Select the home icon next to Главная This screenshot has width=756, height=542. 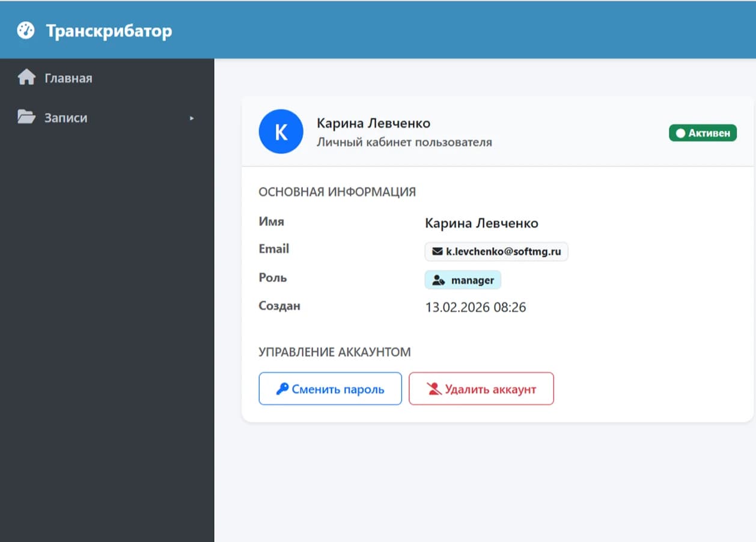coord(26,77)
